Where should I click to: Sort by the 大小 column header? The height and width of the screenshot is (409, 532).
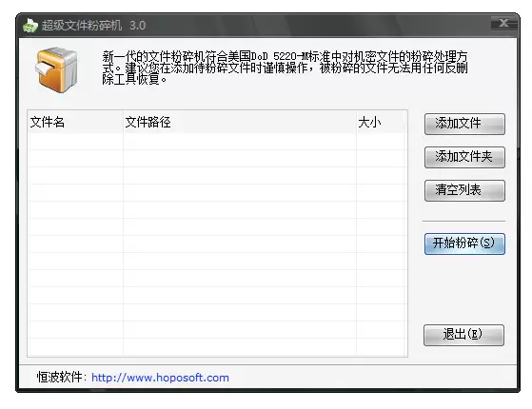click(x=381, y=122)
